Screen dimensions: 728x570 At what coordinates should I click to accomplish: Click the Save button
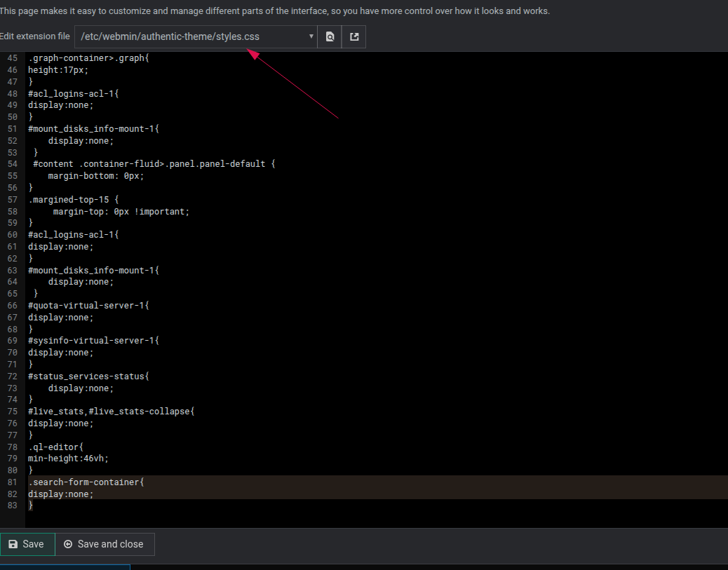[x=27, y=544]
